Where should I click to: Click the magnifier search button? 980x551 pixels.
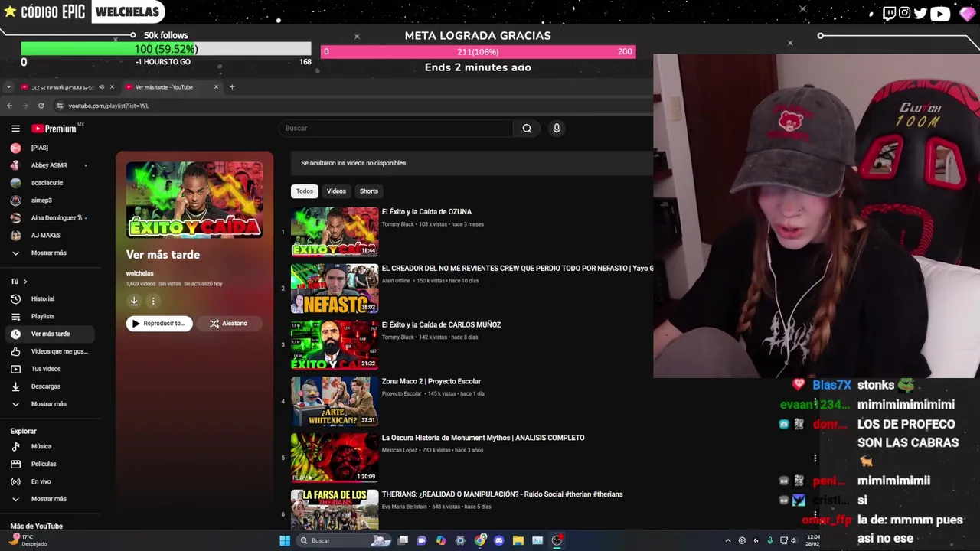click(527, 129)
